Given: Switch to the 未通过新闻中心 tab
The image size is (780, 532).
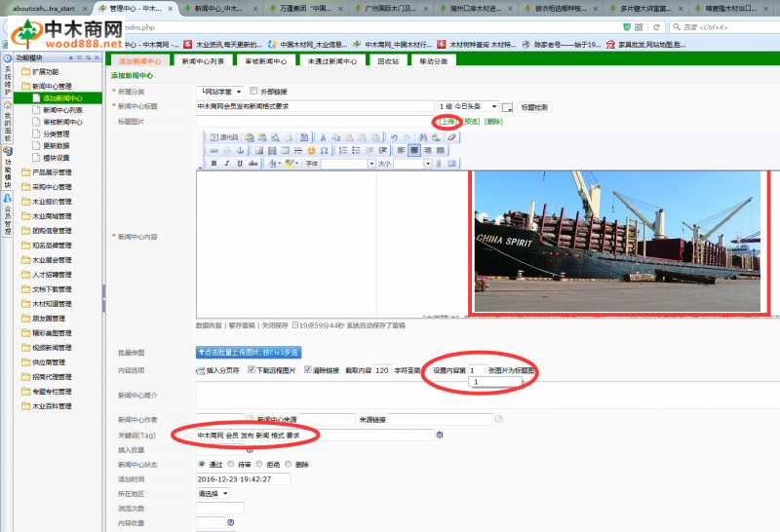Looking at the screenshot, I should (332, 61).
